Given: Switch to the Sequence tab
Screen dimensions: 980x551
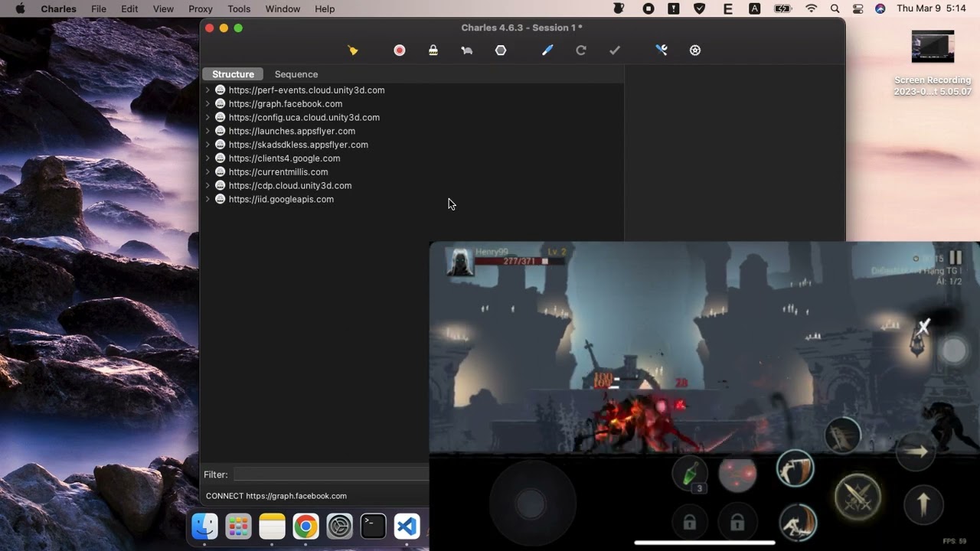Looking at the screenshot, I should point(296,74).
